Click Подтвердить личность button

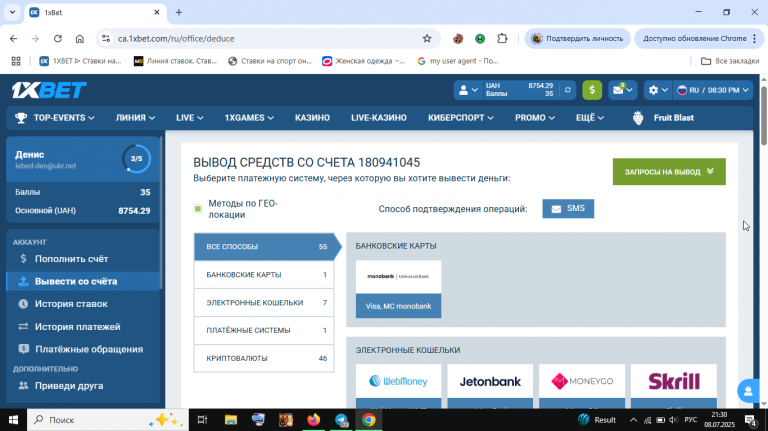tap(578, 39)
